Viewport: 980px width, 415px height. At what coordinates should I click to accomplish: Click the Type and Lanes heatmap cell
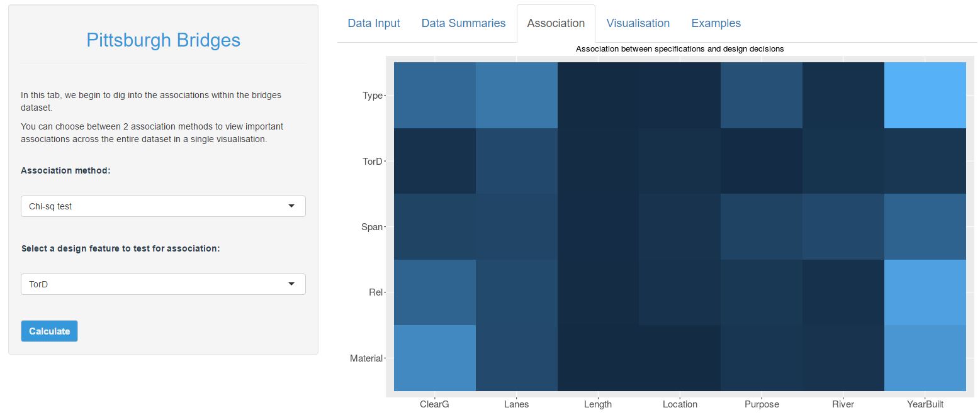point(516,96)
